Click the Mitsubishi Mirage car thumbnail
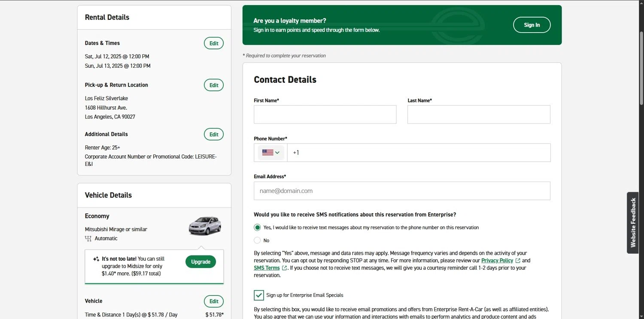The width and height of the screenshot is (644, 319). pyautogui.click(x=205, y=226)
